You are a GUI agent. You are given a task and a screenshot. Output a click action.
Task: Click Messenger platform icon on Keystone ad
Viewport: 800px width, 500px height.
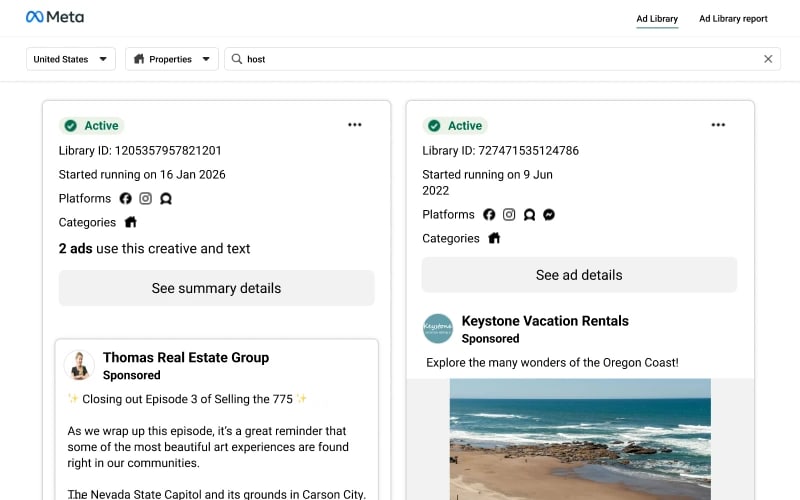(x=549, y=215)
